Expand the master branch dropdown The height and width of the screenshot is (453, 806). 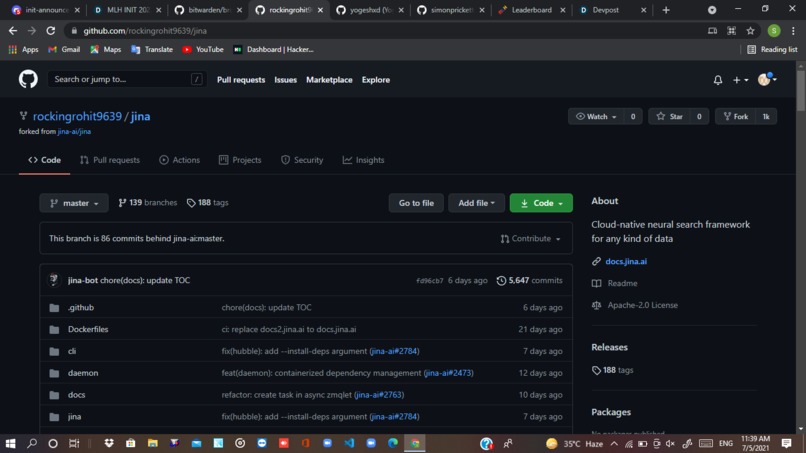74,203
